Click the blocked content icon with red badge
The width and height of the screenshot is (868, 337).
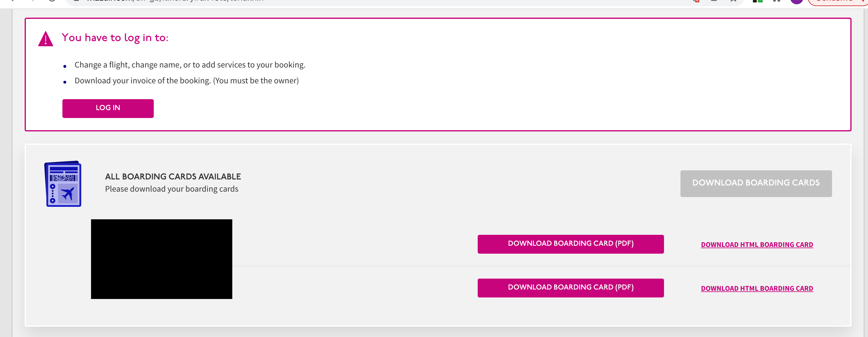tap(696, 1)
